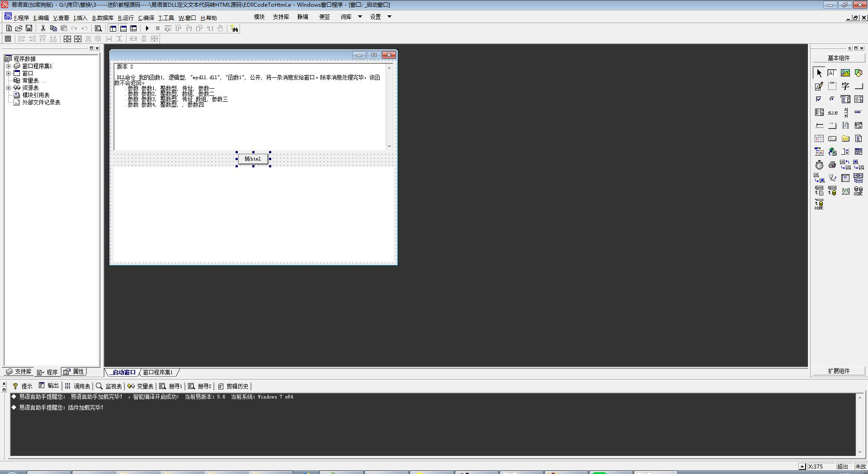The height and width of the screenshot is (474, 868).
Task: Switch to the 窗口程序集1 tab
Action: coord(158,372)
